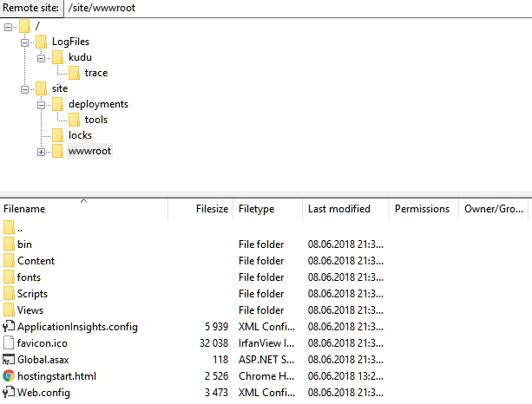Image resolution: width=532 pixels, height=404 pixels.
Task: Select the Scripts file name
Action: click(32, 294)
